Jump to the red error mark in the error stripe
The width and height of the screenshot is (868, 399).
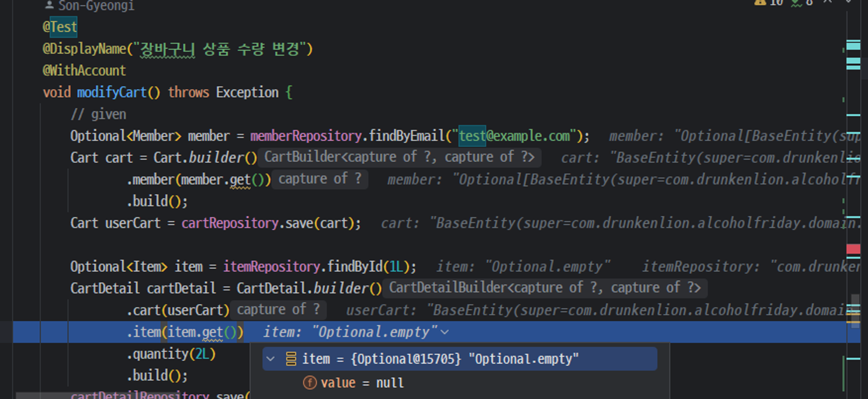853,249
